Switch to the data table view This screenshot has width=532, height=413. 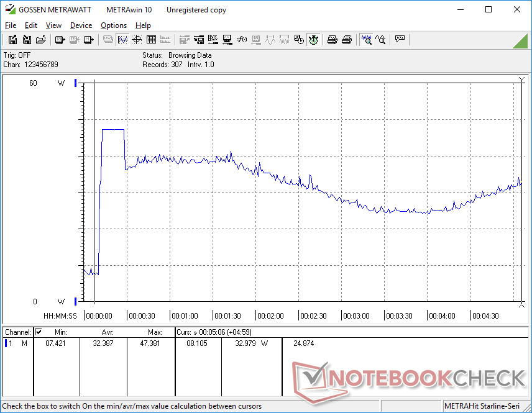pyautogui.click(x=151, y=40)
